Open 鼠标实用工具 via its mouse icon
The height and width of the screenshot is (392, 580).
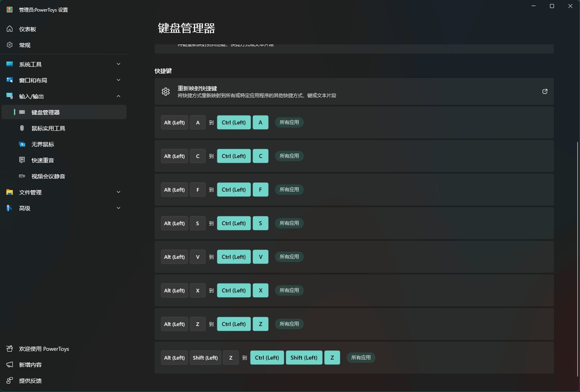point(22,128)
